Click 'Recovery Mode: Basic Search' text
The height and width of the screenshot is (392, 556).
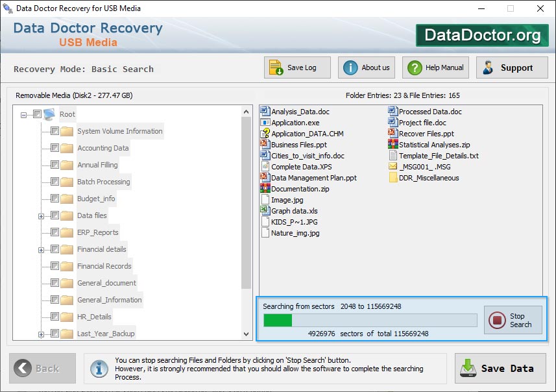tap(83, 69)
